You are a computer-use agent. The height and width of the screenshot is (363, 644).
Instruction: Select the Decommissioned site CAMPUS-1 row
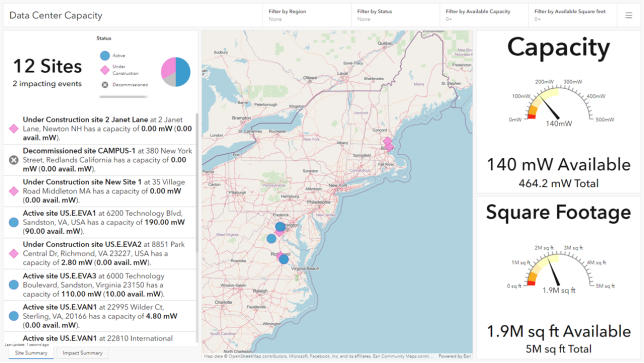pyautogui.click(x=100, y=160)
